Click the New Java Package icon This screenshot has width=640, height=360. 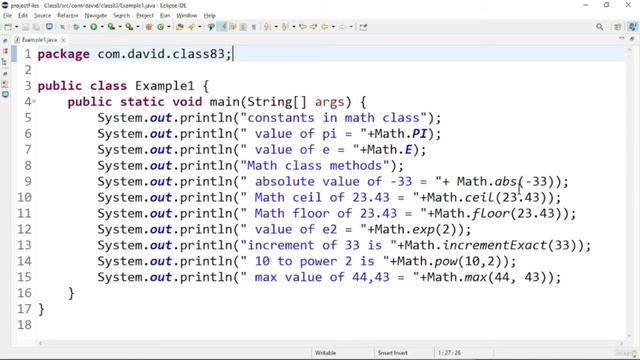point(149,27)
